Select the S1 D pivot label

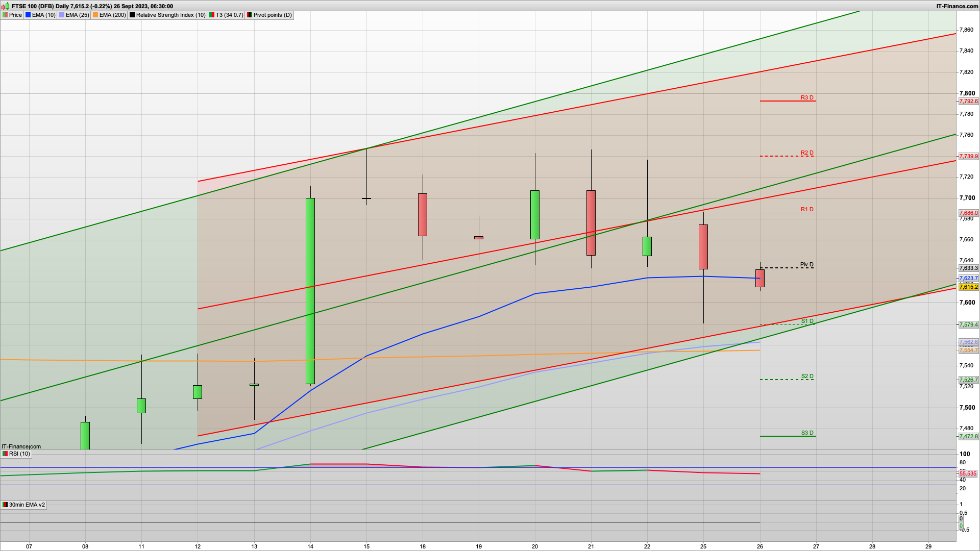[x=807, y=321]
